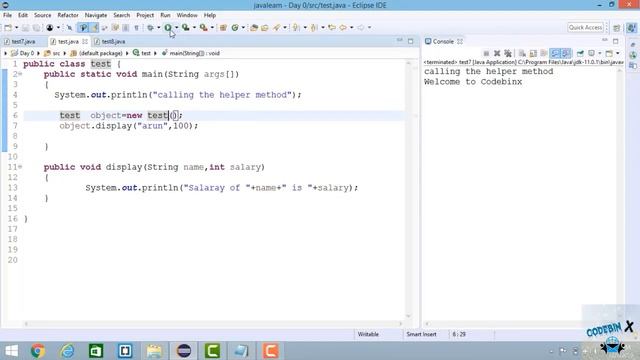Open the Run menu
Image resolution: width=640 pixels, height=360 pixels.
pos(165,15)
